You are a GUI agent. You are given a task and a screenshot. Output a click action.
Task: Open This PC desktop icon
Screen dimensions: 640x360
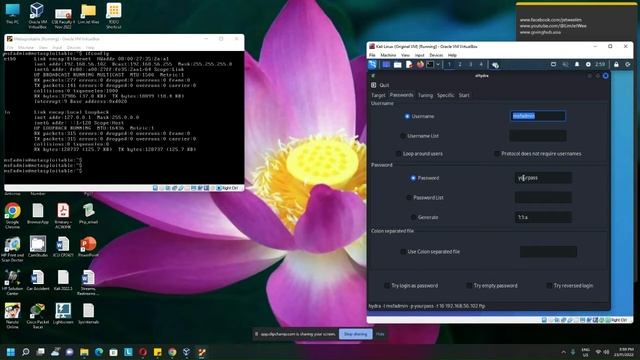point(12,13)
